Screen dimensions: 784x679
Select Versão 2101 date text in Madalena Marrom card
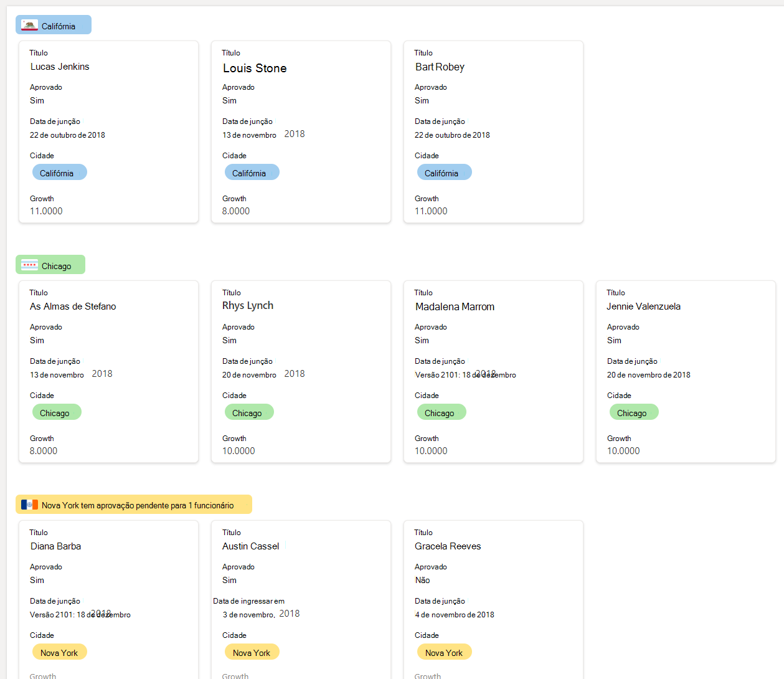pos(465,375)
